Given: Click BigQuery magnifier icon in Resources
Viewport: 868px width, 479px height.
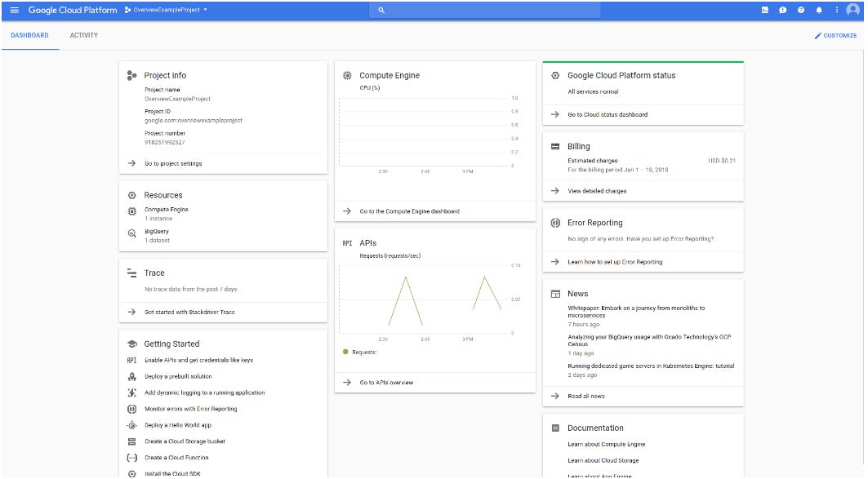Looking at the screenshot, I should point(131,233).
